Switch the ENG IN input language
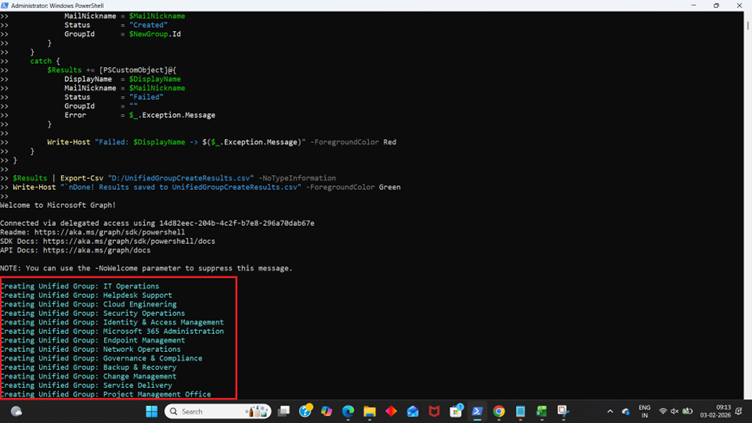752x423 pixels. coord(644,411)
